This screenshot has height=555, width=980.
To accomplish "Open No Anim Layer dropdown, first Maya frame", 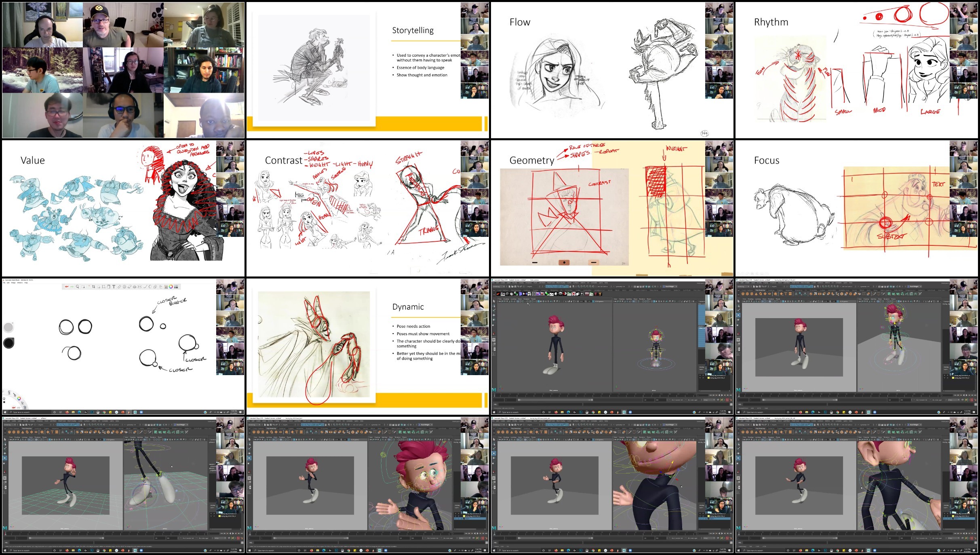I will (692, 400).
